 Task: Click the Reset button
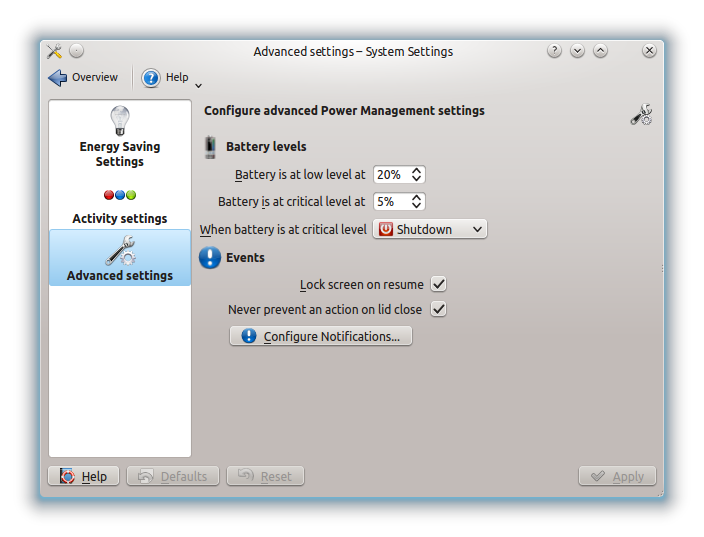265,476
